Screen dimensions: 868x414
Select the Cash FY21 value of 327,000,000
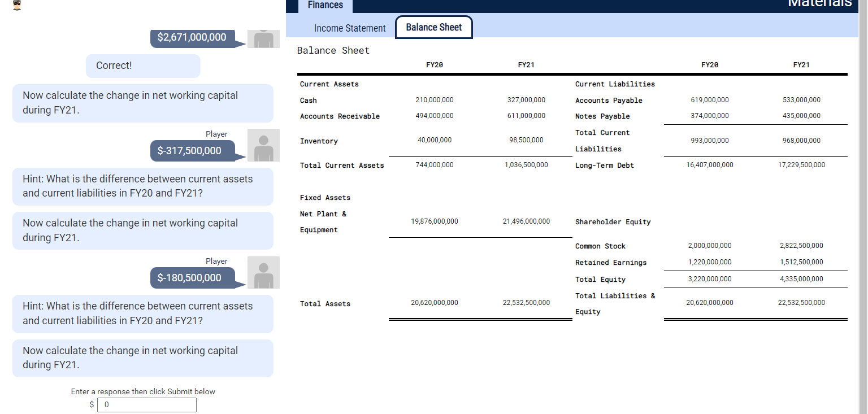coord(527,100)
